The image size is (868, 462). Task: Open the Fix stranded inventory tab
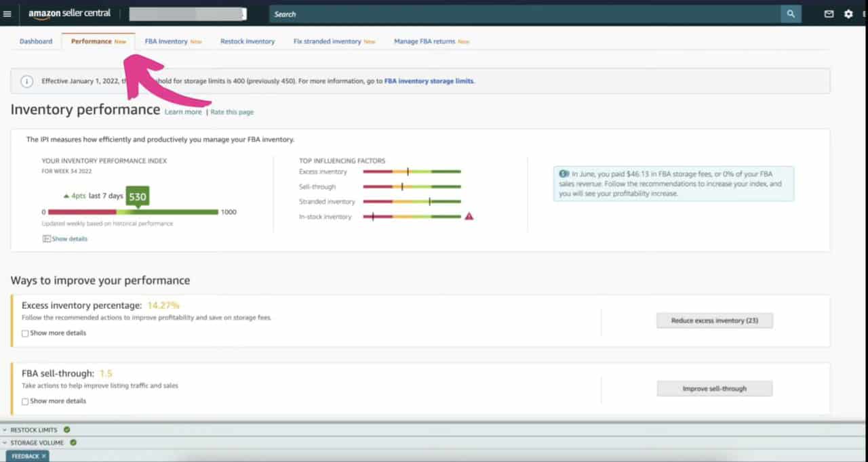coord(334,41)
